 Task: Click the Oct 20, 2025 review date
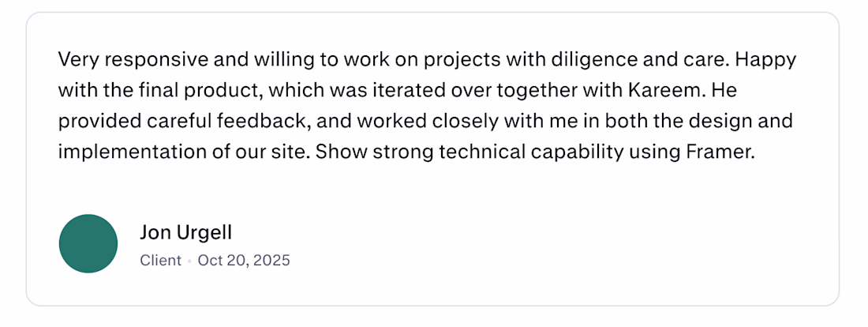[244, 260]
